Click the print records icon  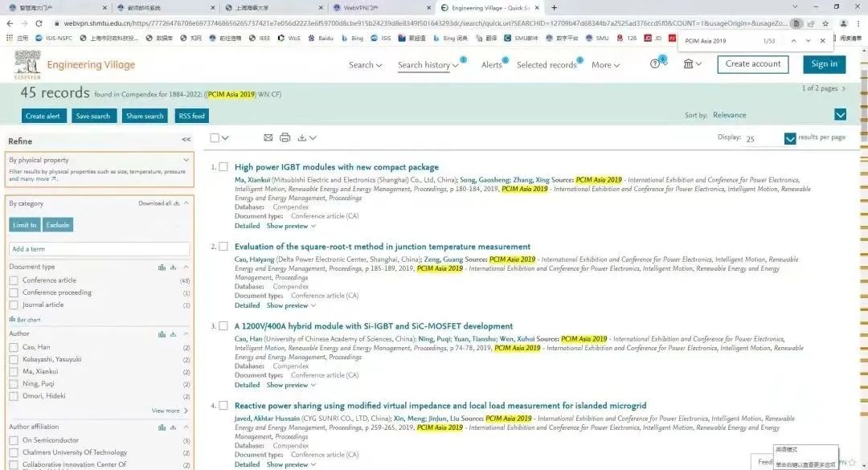tap(285, 137)
